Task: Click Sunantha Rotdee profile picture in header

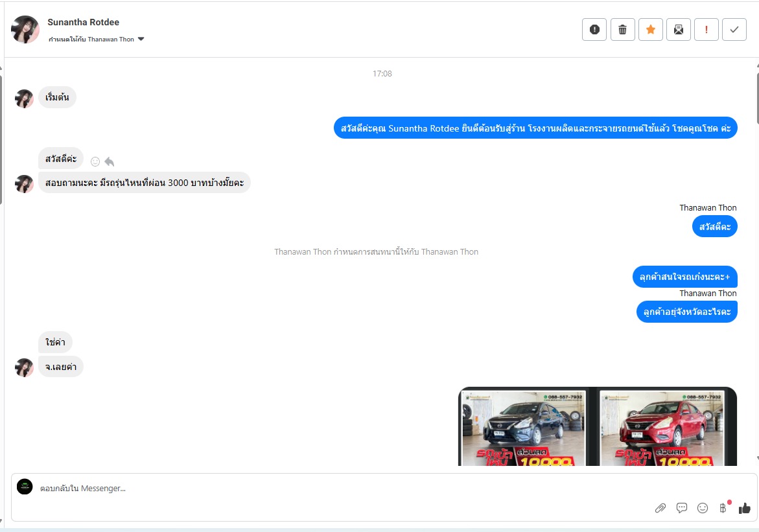Action: 25,30
